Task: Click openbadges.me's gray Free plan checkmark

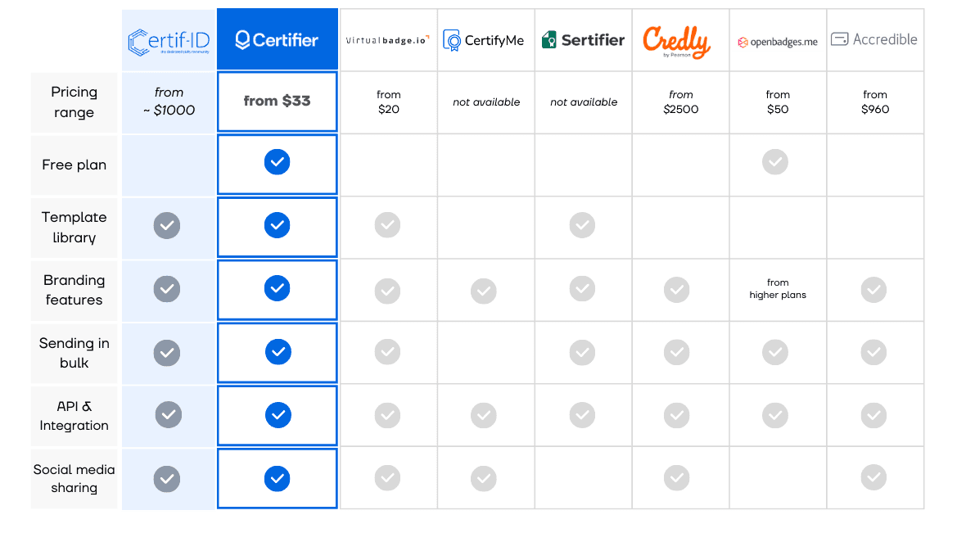Action: point(775,162)
